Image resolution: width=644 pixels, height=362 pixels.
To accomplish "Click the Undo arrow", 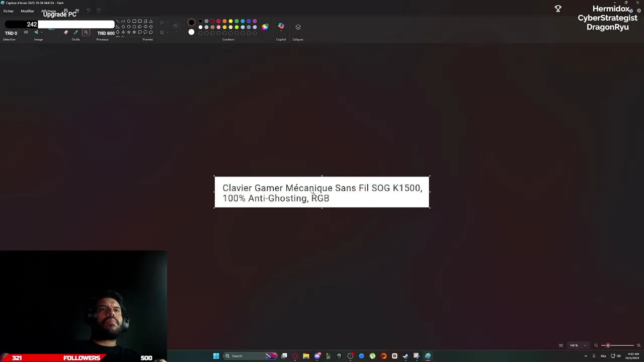I will click(x=89, y=11).
